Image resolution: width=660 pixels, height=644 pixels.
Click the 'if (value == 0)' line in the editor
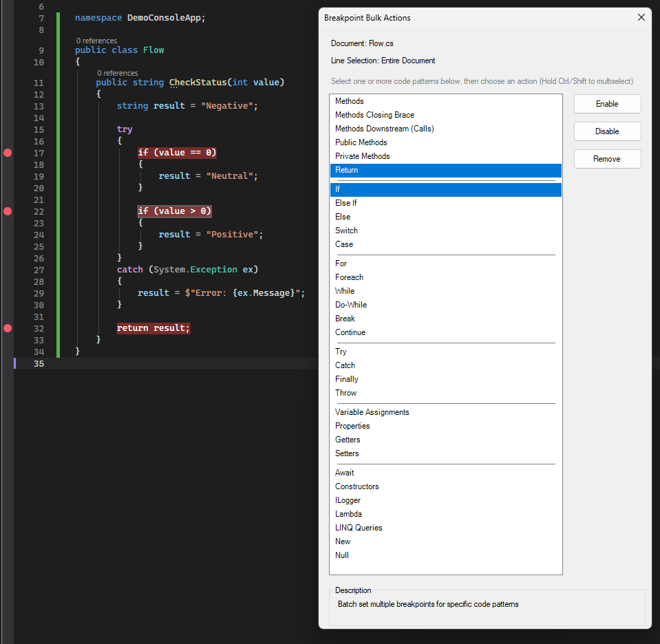click(x=177, y=152)
